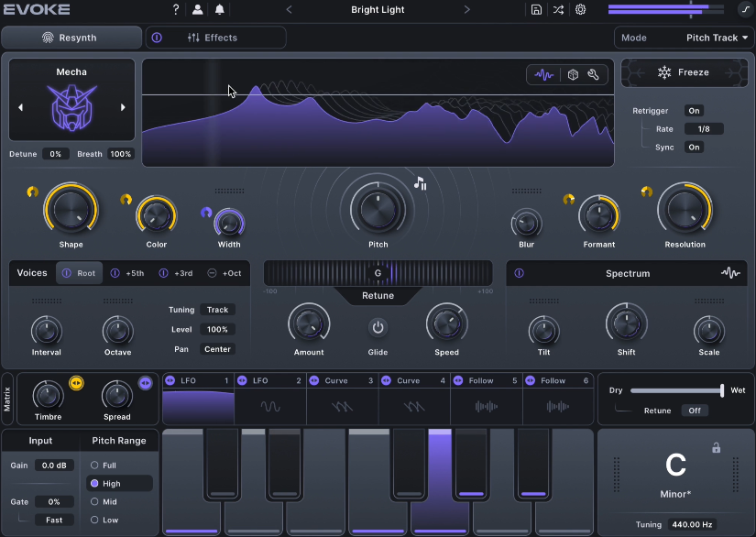The width and height of the screenshot is (756, 537).
Task: Click the Tuning 440.00 Hz field
Action: [x=693, y=524]
